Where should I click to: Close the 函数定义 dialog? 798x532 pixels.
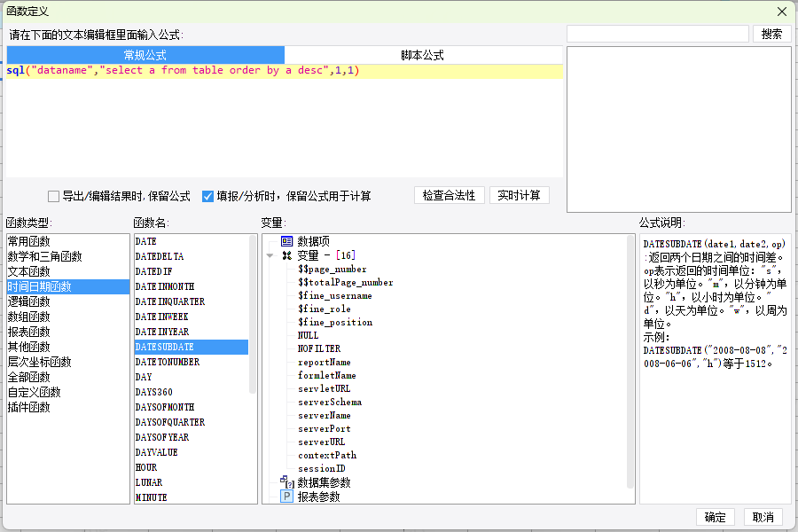click(782, 12)
